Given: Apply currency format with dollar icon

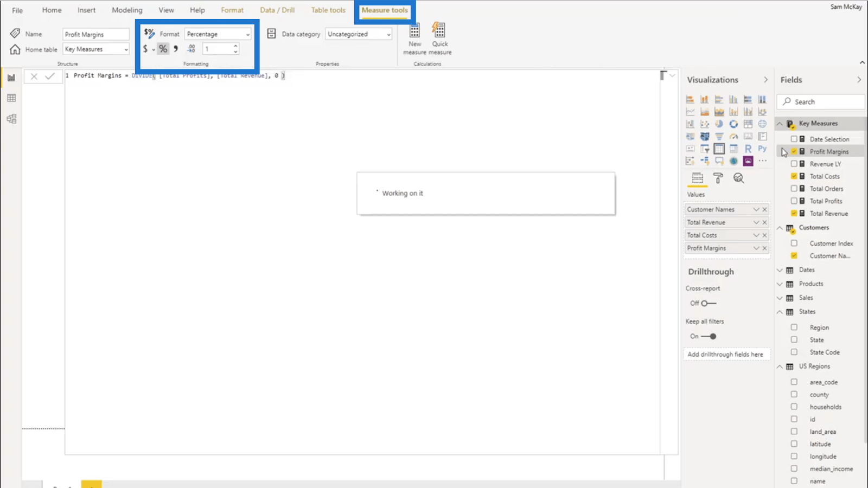Looking at the screenshot, I should pos(145,49).
